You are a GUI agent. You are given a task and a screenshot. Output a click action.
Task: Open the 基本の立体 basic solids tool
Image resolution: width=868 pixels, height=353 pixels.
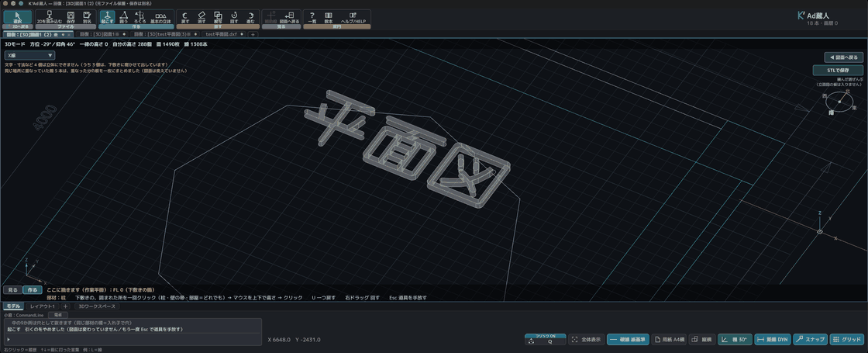(x=160, y=16)
